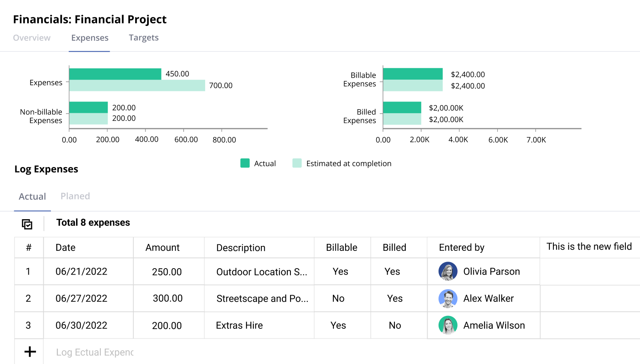Click the 'This is the new field' header
This screenshot has height=364, width=640.
tap(589, 247)
